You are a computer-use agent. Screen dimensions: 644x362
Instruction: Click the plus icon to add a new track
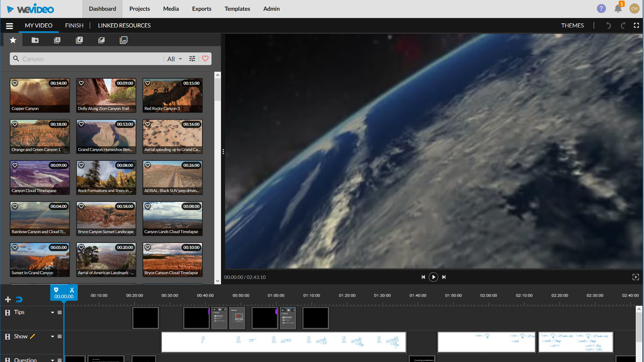pos(7,299)
